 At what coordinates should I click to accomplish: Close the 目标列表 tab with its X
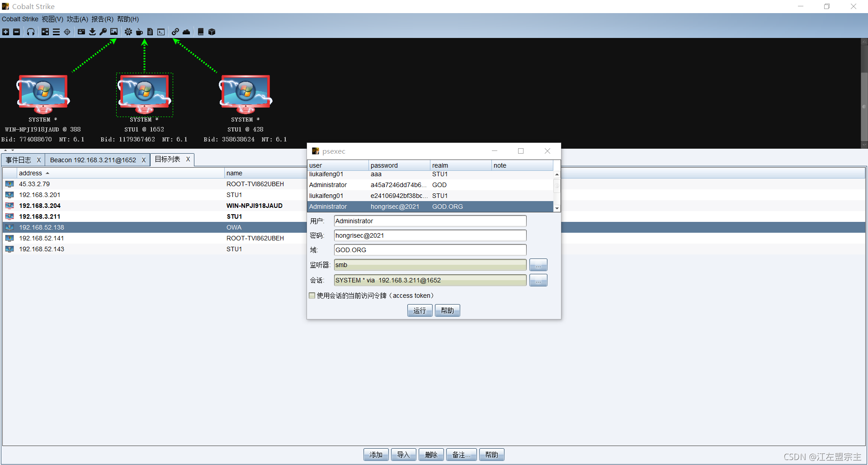click(x=188, y=159)
